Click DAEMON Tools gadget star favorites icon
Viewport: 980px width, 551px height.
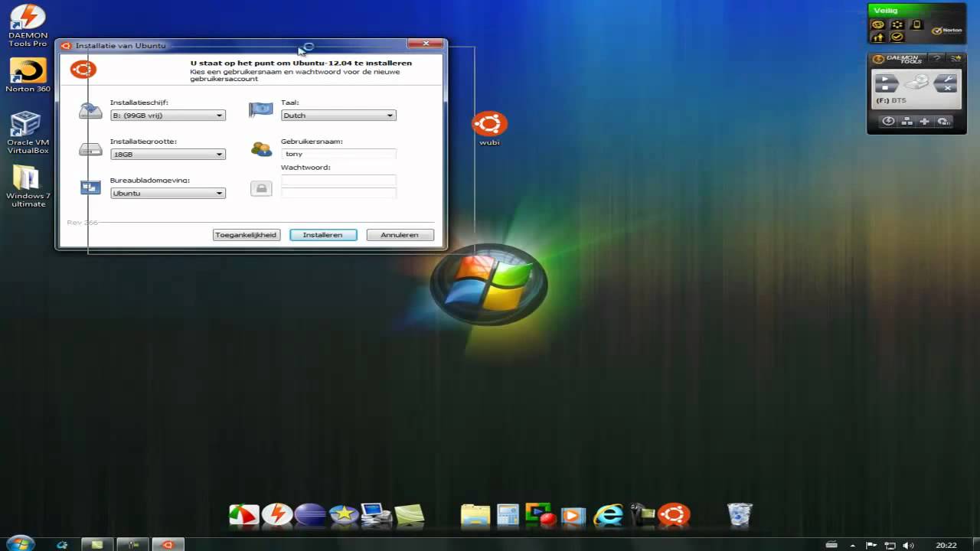point(955,59)
